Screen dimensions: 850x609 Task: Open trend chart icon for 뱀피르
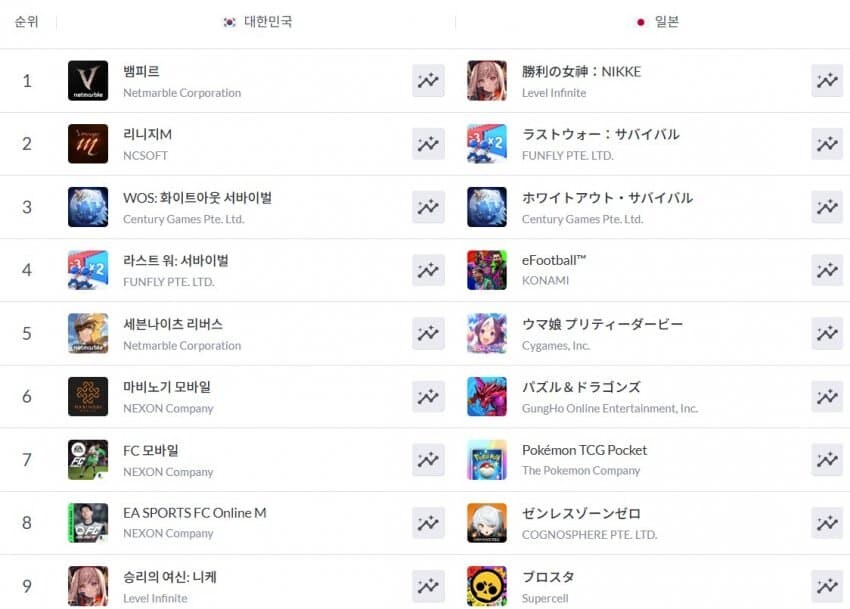pos(428,81)
